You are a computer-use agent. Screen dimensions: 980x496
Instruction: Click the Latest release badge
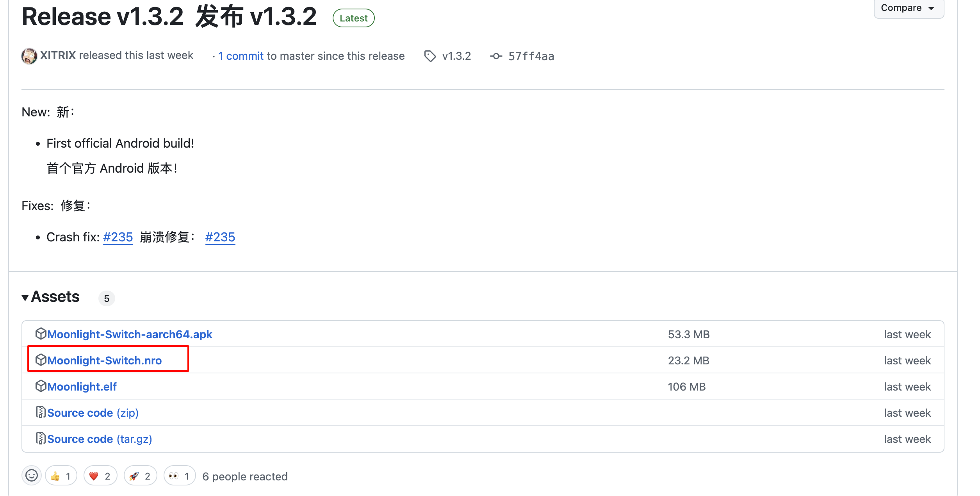(353, 18)
